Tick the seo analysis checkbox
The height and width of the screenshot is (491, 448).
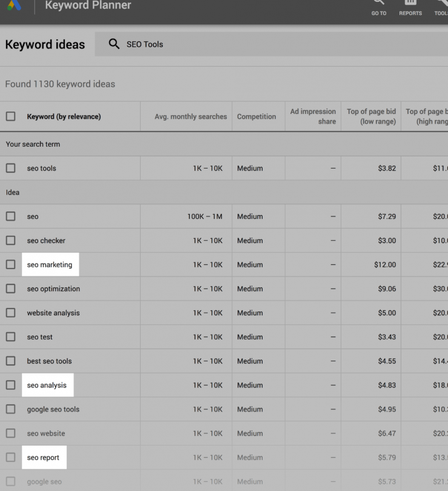tap(11, 385)
